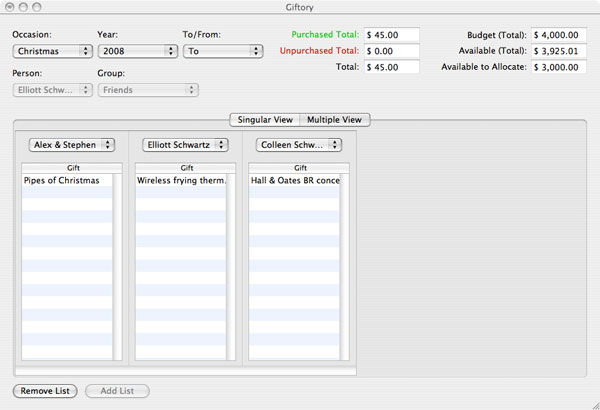600x410 pixels.
Task: Switch to the Singular View tab
Action: (x=264, y=120)
